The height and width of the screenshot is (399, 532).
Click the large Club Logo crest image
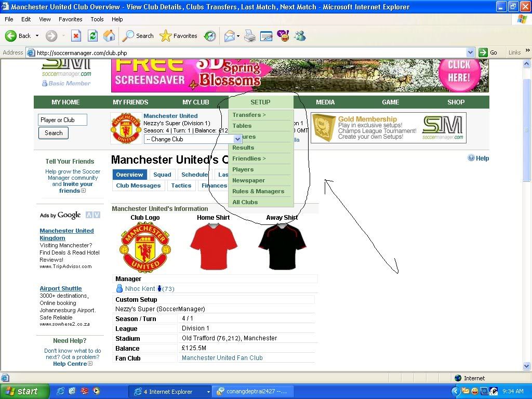tap(145, 247)
